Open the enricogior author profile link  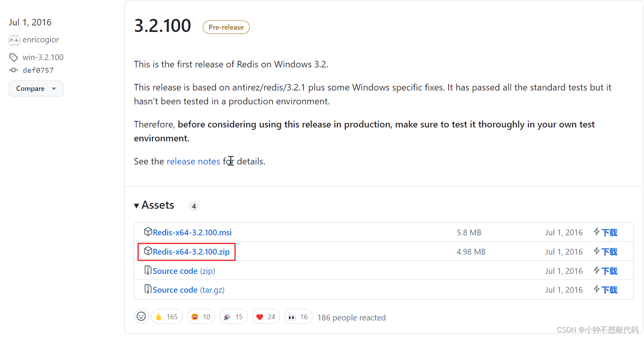click(x=41, y=40)
